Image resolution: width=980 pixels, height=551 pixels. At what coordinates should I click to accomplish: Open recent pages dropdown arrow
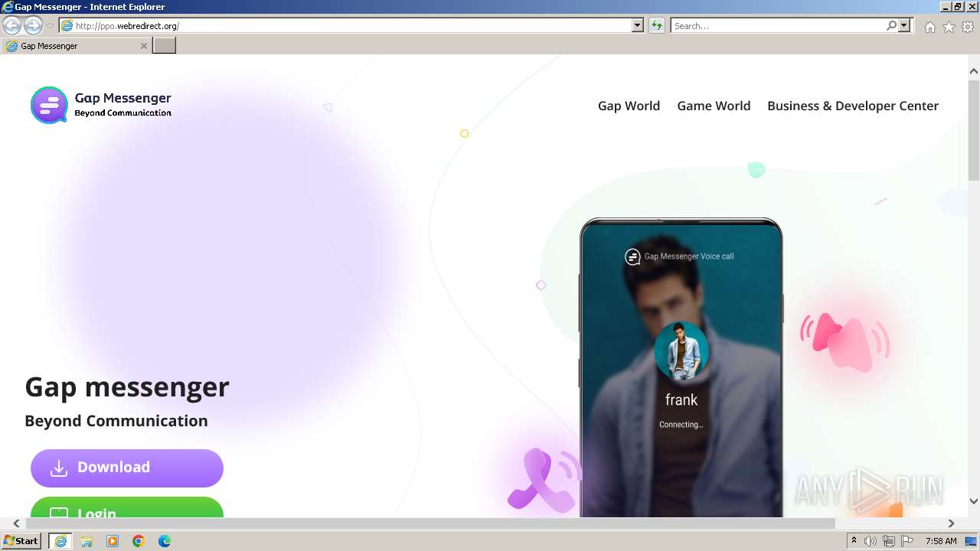click(x=51, y=26)
